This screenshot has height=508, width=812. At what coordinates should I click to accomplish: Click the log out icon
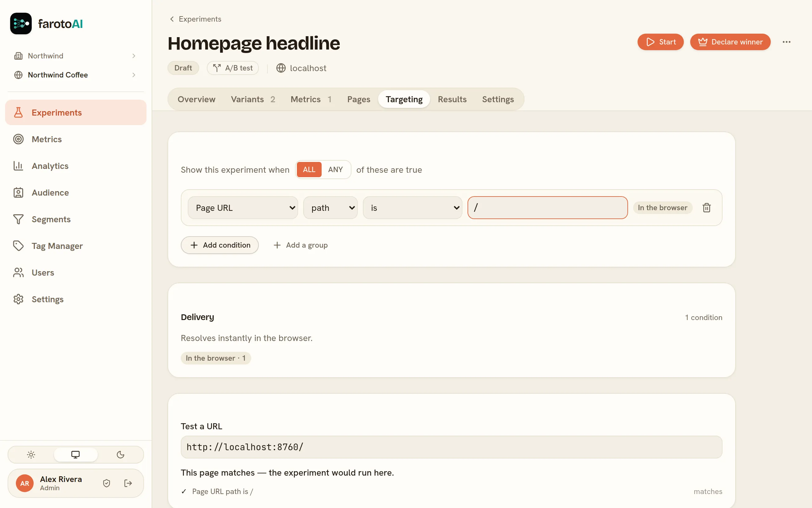(128, 483)
